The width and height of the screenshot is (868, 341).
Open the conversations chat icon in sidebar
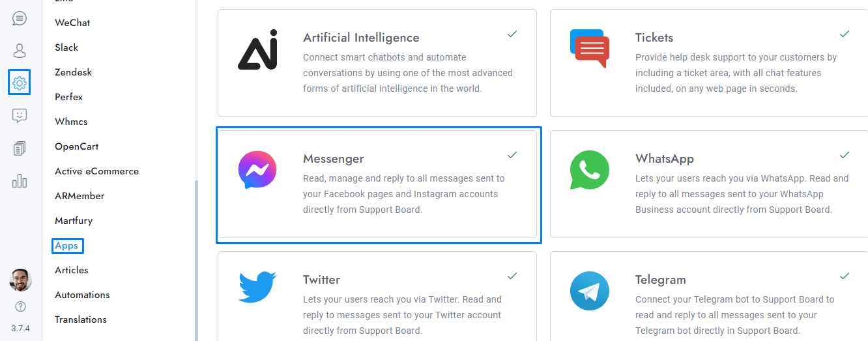click(20, 18)
